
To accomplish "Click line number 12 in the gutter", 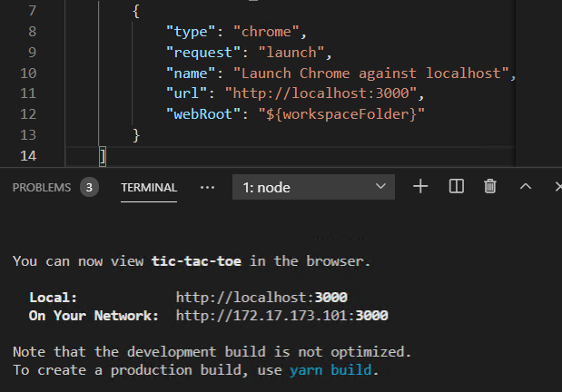I will tap(28, 114).
